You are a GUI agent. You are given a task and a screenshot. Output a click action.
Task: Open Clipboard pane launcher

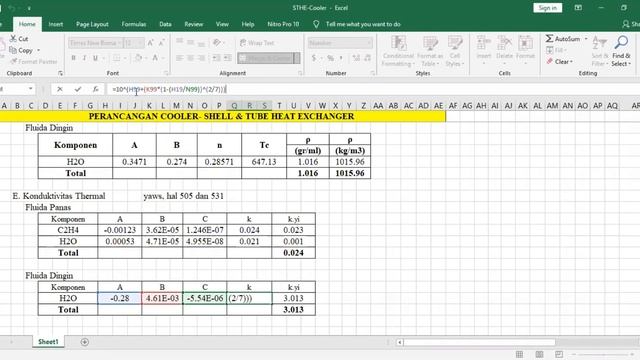60,73
